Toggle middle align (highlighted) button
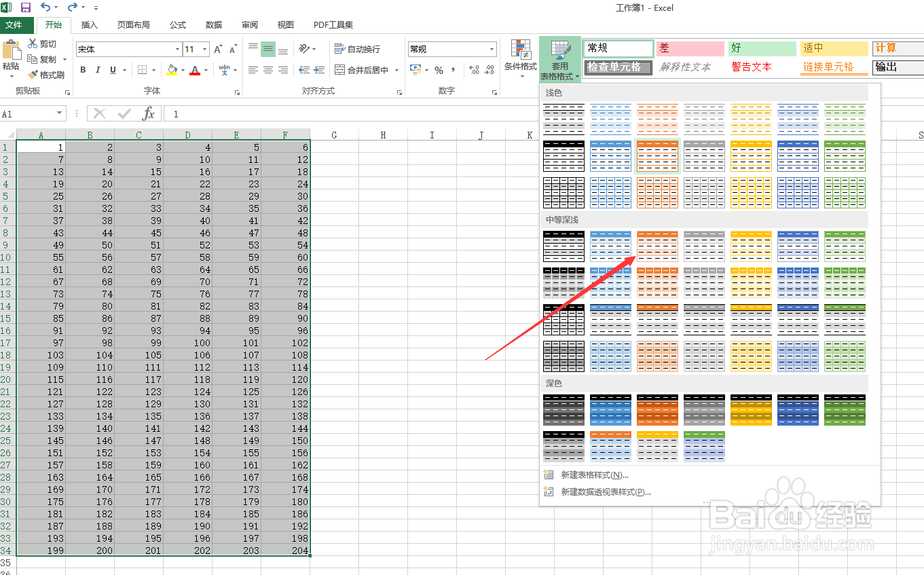Image resolution: width=924 pixels, height=575 pixels. (x=268, y=49)
